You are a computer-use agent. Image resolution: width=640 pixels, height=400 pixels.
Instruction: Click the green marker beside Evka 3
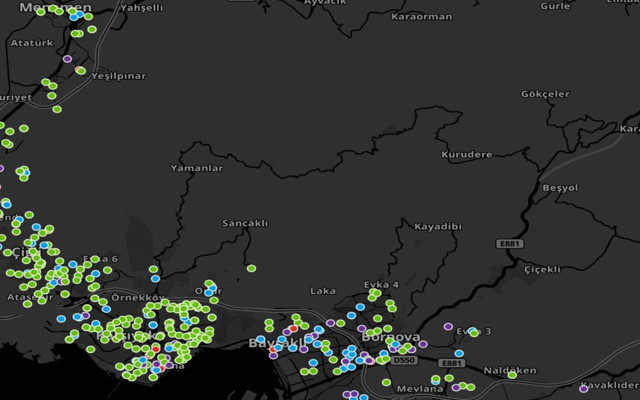pyautogui.click(x=474, y=333)
